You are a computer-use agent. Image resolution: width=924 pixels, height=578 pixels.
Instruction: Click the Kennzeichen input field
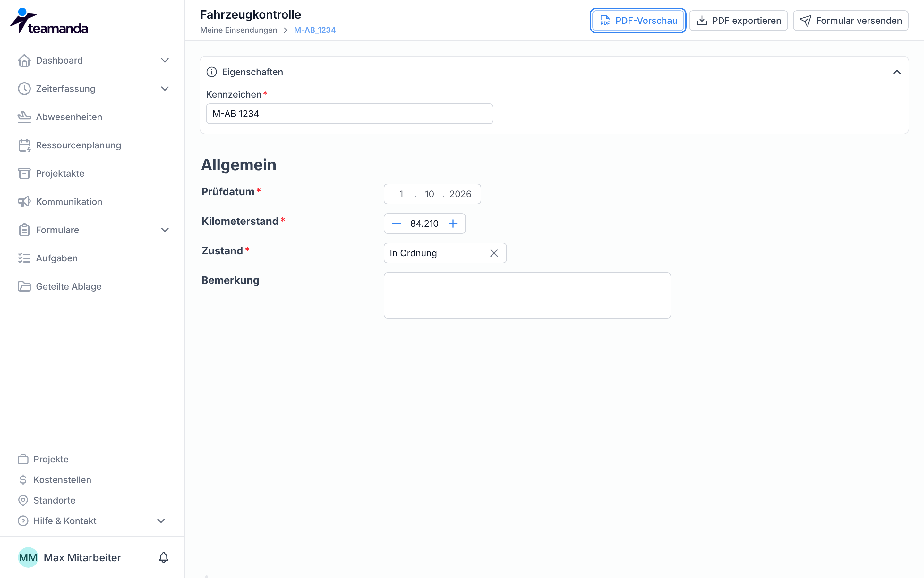coord(349,114)
